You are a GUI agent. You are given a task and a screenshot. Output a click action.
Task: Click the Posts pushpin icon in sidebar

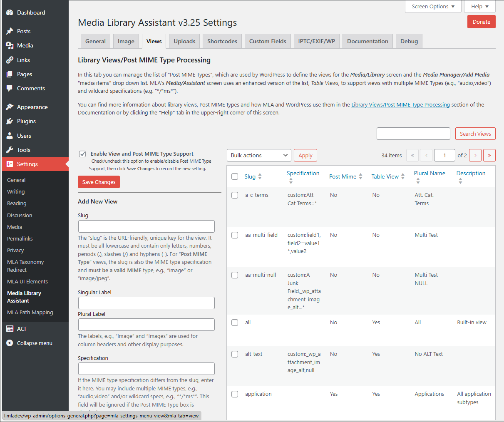[10, 31]
